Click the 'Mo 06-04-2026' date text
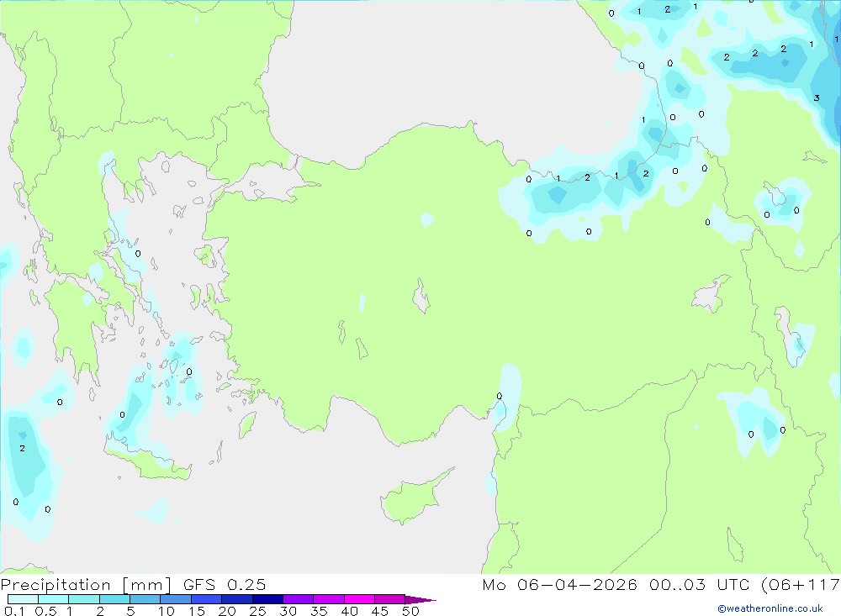Image resolution: width=841 pixels, height=616 pixels. click(x=559, y=585)
